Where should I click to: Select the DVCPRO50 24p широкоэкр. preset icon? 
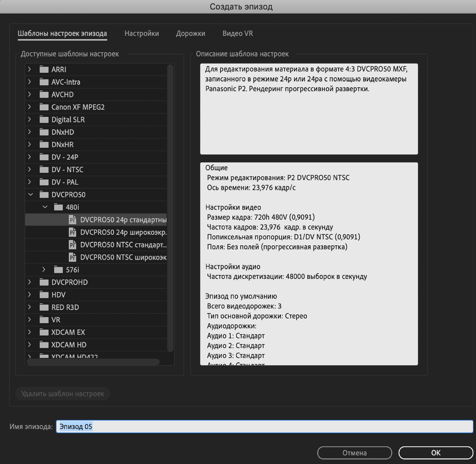point(72,232)
